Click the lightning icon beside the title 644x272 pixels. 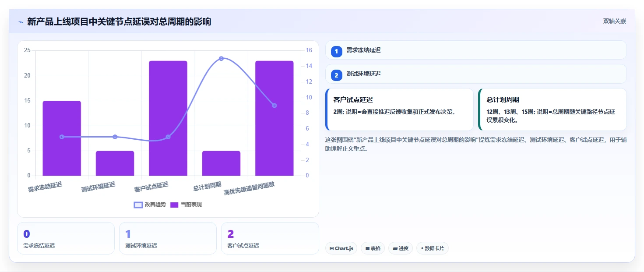tap(21, 21)
